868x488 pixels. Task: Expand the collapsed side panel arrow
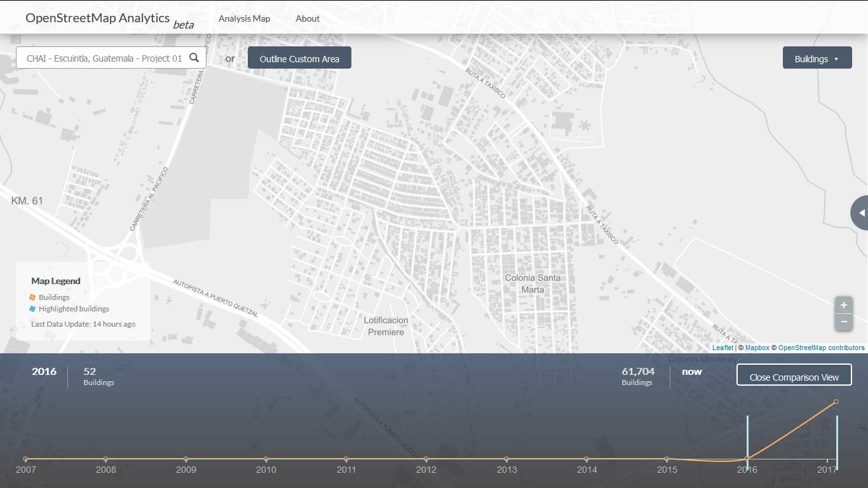[860, 213]
